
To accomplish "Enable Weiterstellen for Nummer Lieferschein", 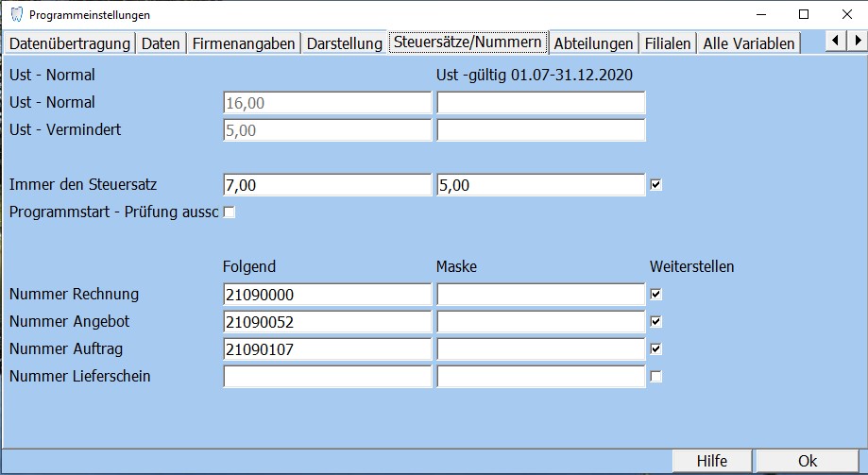I will click(656, 377).
